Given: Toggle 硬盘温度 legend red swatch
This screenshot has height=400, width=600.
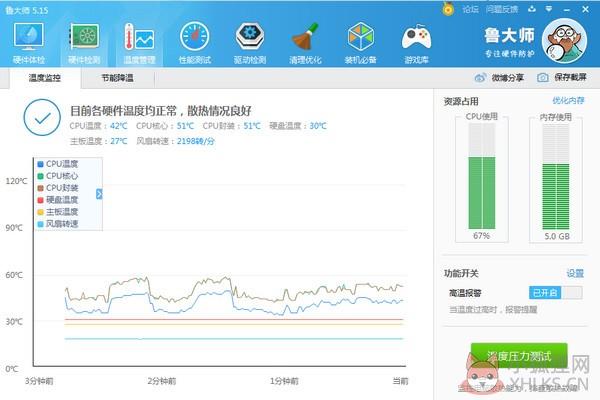Looking at the screenshot, I should (x=40, y=200).
